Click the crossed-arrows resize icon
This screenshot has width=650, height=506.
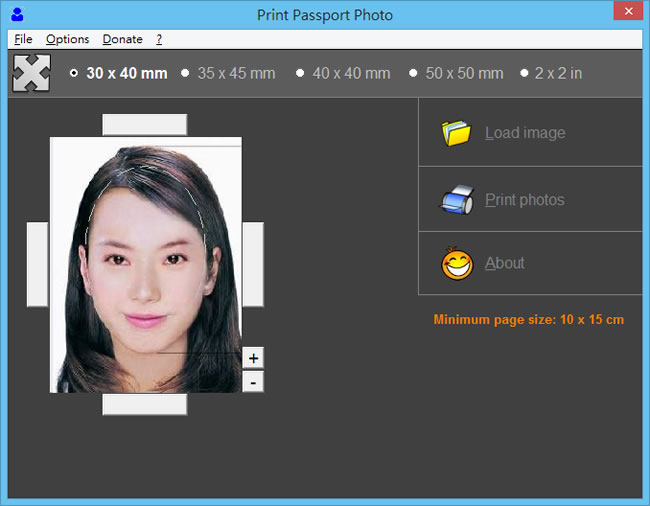(x=31, y=74)
